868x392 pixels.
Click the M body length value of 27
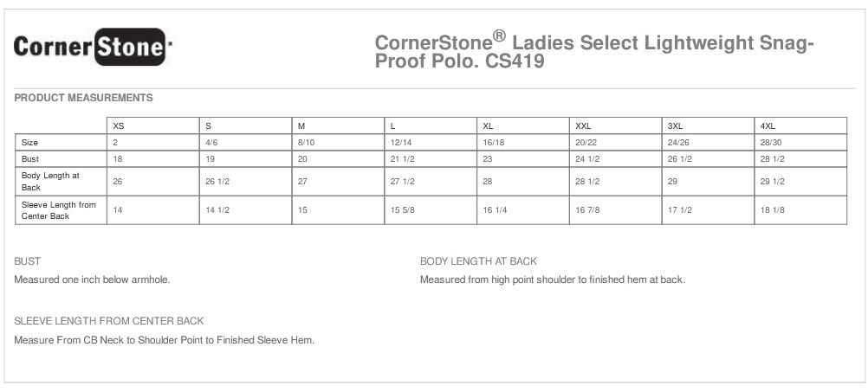tap(301, 181)
